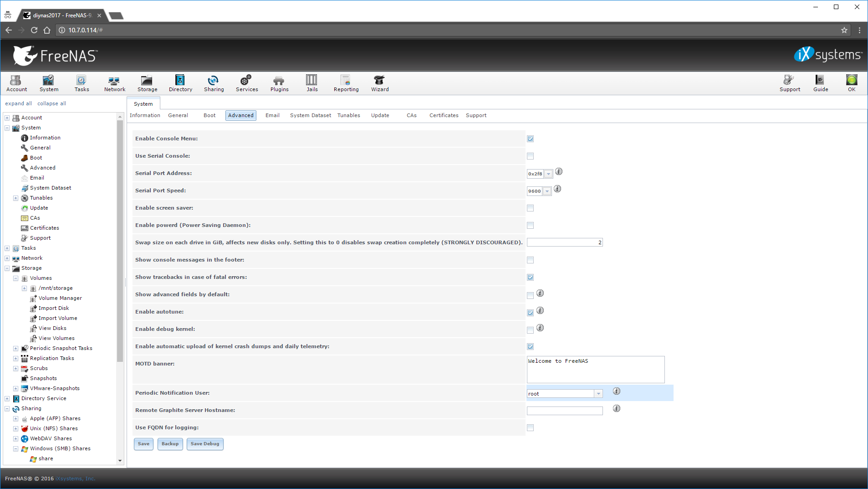Image resolution: width=868 pixels, height=489 pixels.
Task: Switch to Information tab
Action: coord(145,115)
